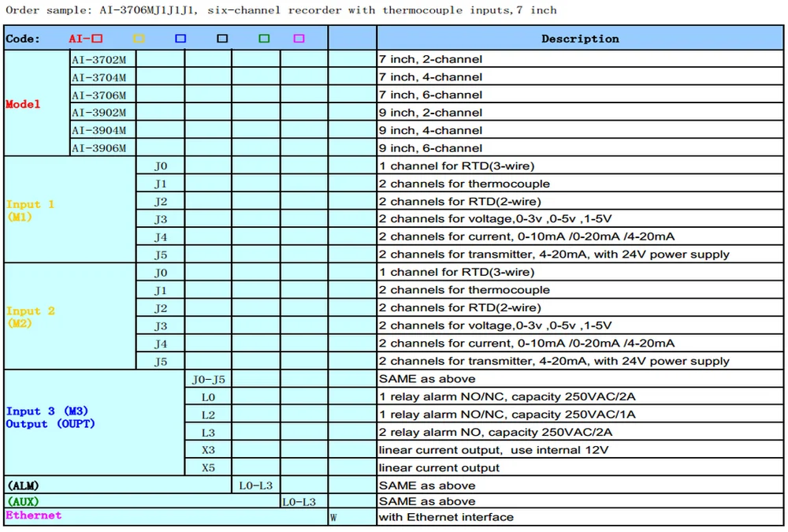Viewport: 788px width, 532px height.
Task: Click the 'Code:' header label
Action: [23, 39]
